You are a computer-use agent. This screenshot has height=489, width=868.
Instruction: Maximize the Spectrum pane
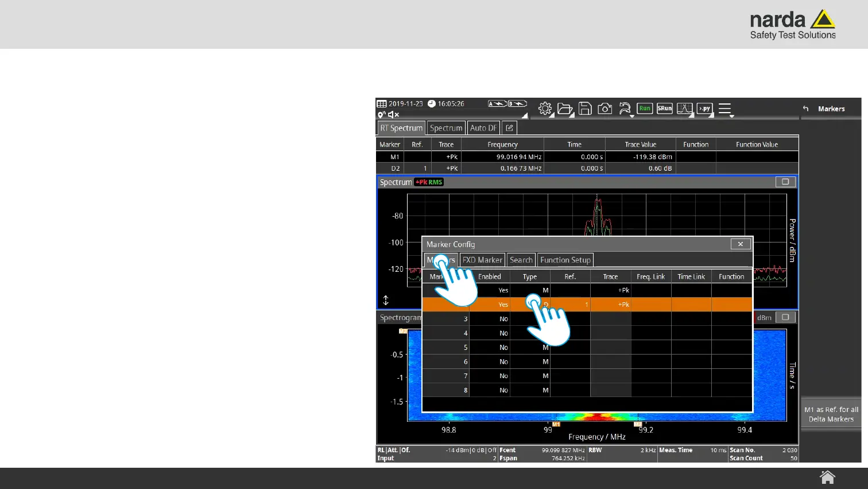click(785, 182)
